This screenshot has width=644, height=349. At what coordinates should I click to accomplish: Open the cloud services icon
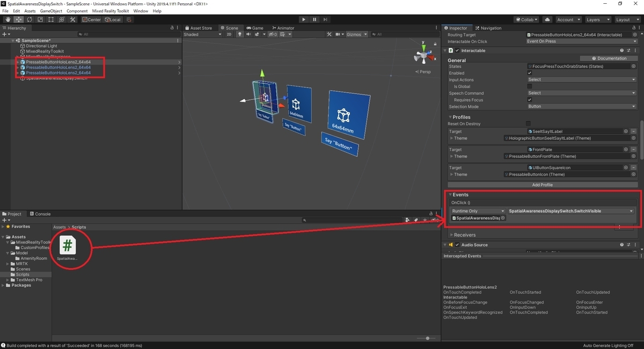pyautogui.click(x=547, y=19)
